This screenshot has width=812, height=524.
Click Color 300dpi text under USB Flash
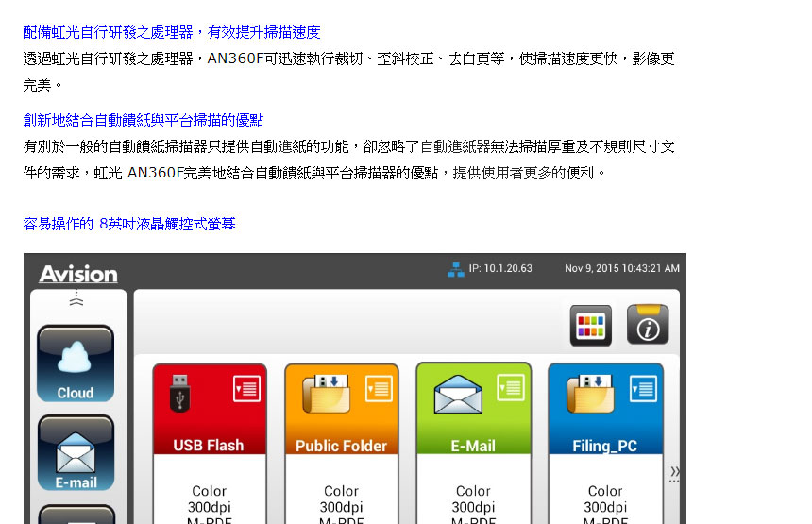(x=210, y=499)
